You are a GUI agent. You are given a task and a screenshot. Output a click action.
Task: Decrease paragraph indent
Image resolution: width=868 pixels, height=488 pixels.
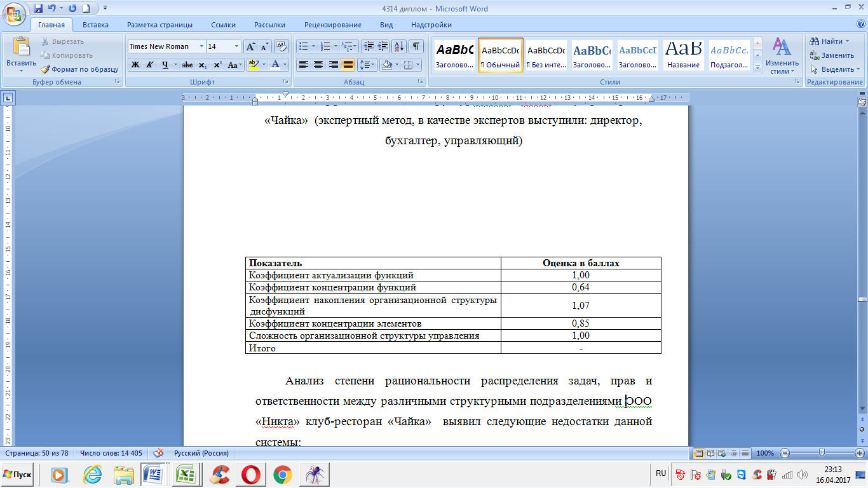369,46
